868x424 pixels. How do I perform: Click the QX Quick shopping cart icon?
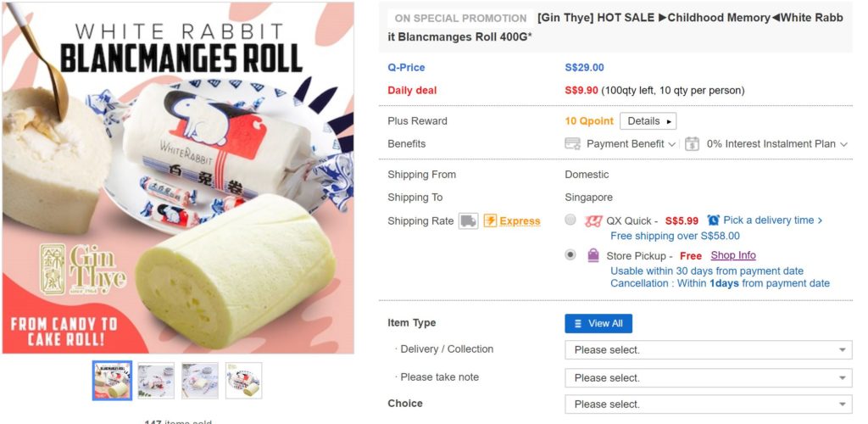pyautogui.click(x=593, y=221)
